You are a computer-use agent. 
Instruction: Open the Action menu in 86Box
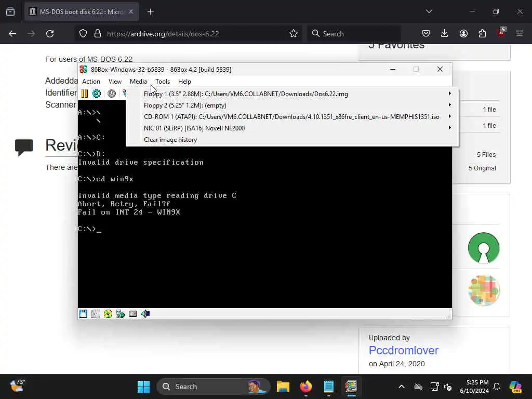[91, 82]
